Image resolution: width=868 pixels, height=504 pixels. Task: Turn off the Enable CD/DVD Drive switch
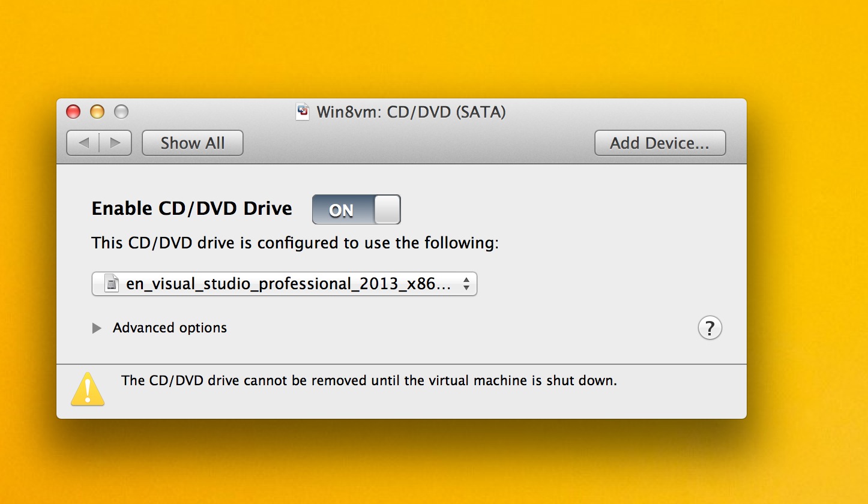pyautogui.click(x=356, y=209)
